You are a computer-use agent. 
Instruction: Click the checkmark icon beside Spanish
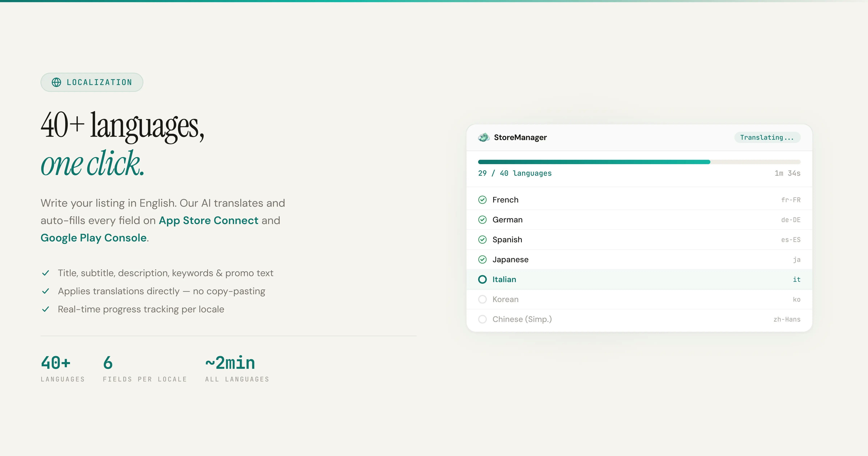pyautogui.click(x=482, y=239)
